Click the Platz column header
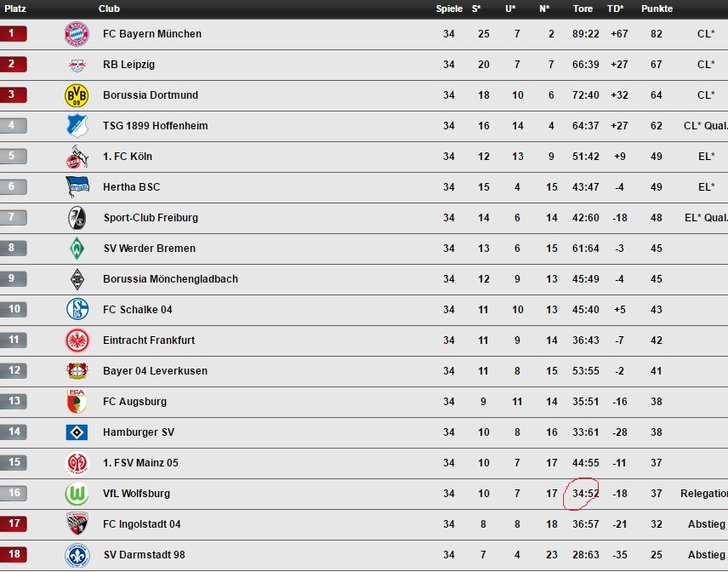 14,9
